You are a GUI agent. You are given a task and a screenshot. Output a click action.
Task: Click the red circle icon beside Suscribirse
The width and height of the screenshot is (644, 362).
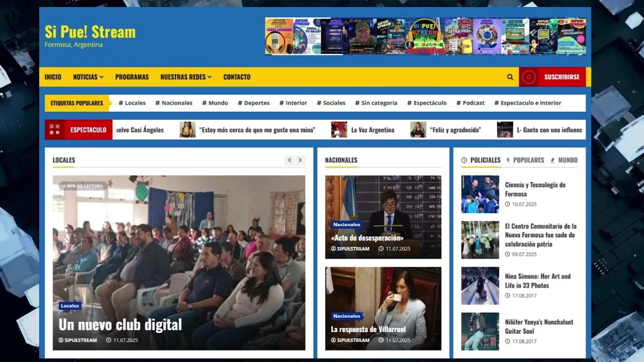pos(528,77)
